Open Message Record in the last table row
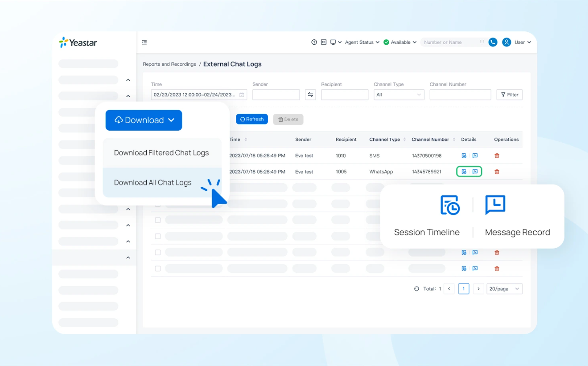 pyautogui.click(x=475, y=268)
